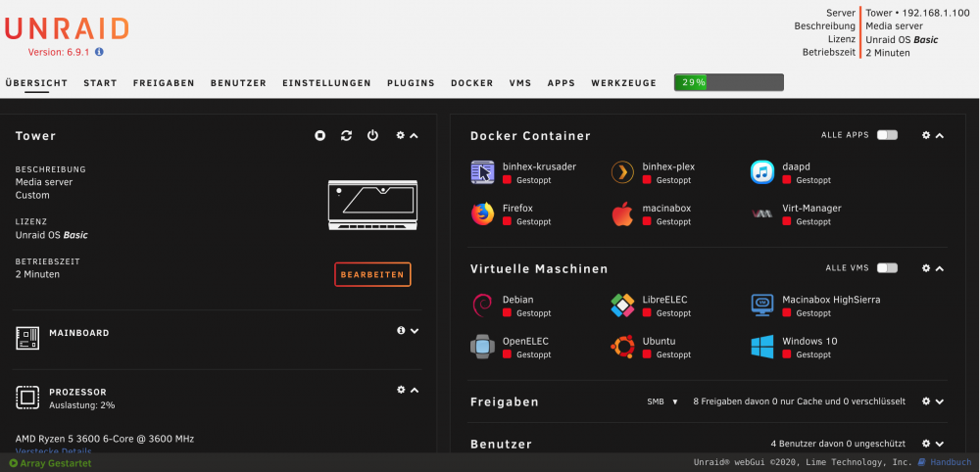Open Tower panel gear settings
The height and width of the screenshot is (472, 980).
coord(401,135)
